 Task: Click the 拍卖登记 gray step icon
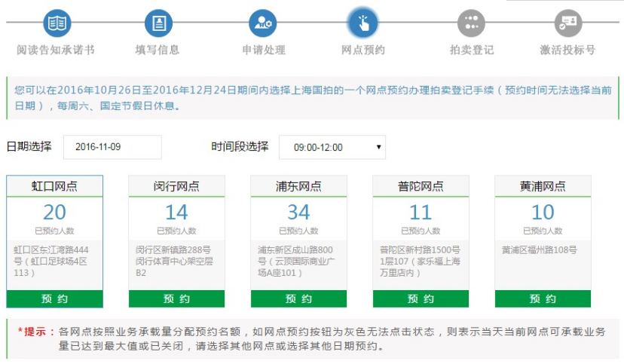pyautogui.click(x=471, y=23)
